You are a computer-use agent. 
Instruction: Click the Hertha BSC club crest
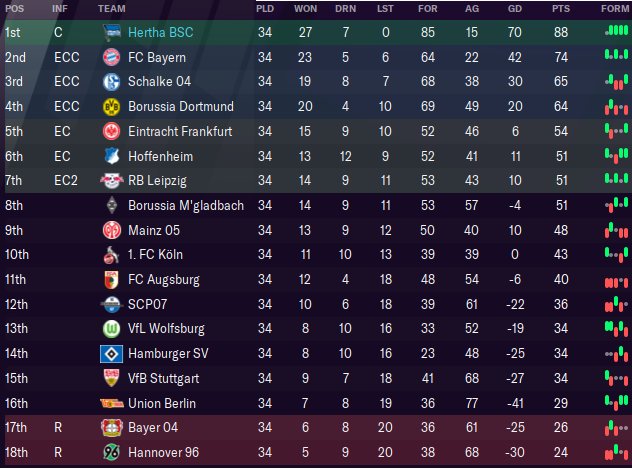(112, 32)
